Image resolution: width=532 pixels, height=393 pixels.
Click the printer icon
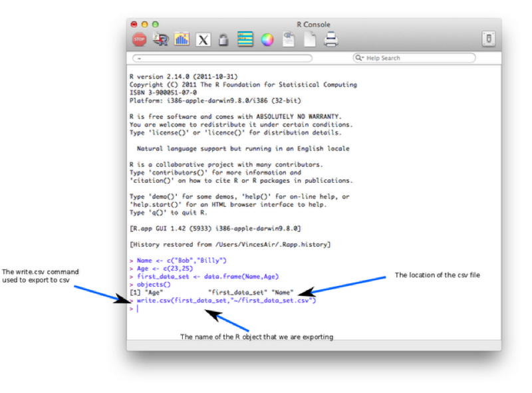click(331, 39)
